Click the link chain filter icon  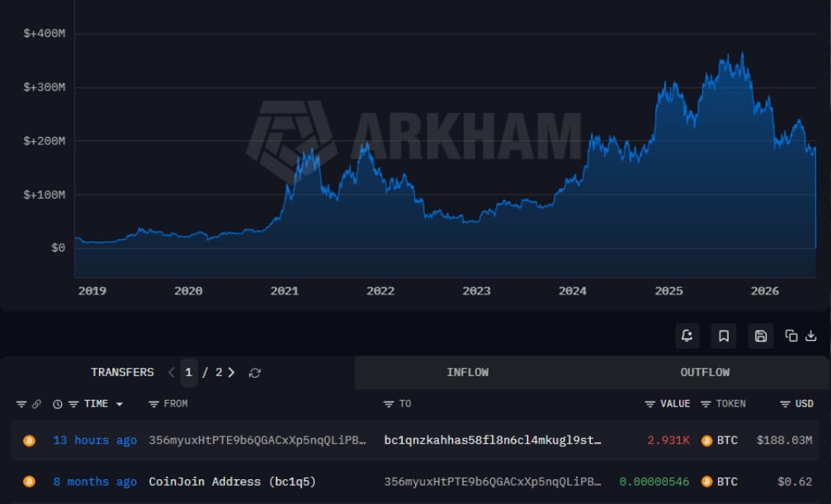point(36,404)
